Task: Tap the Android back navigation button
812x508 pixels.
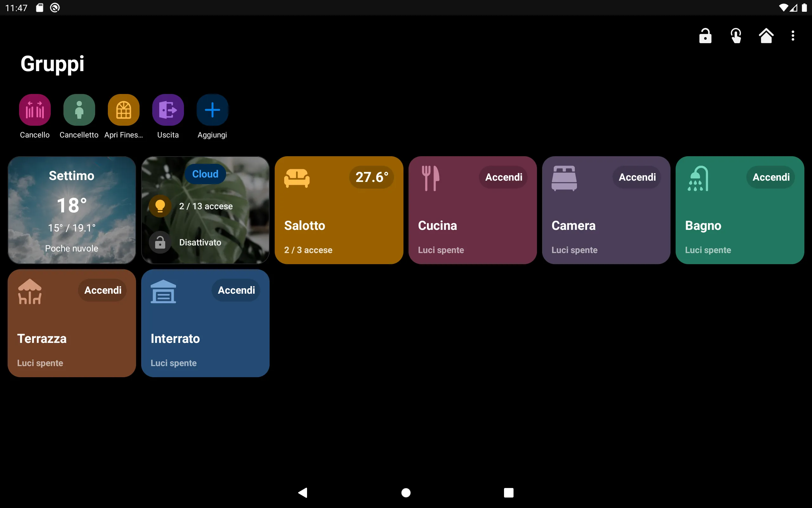Action: coord(303,492)
